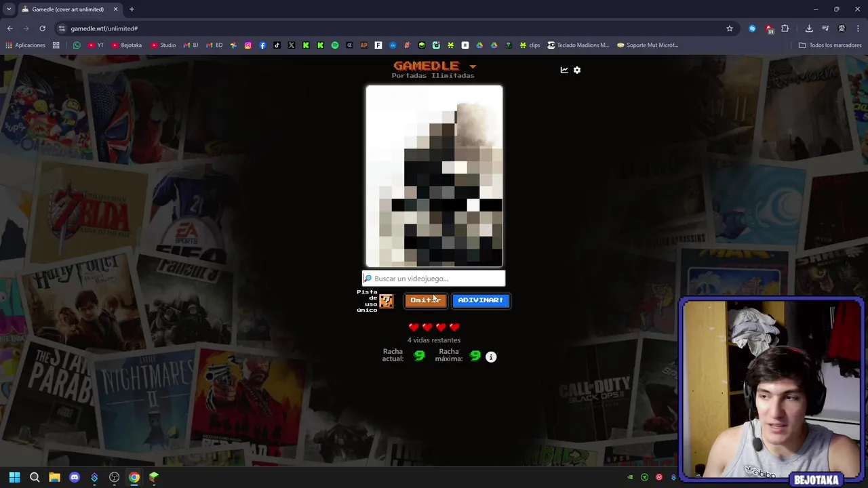This screenshot has height=488, width=868.
Task: Open the Shazam extension icon
Action: (752, 28)
